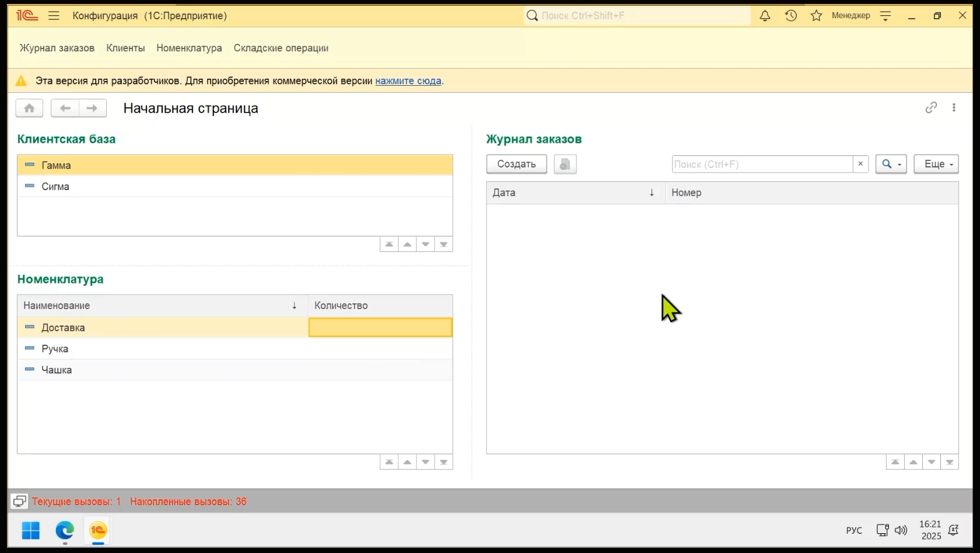Click the copy order icon next to Создать

(x=565, y=164)
